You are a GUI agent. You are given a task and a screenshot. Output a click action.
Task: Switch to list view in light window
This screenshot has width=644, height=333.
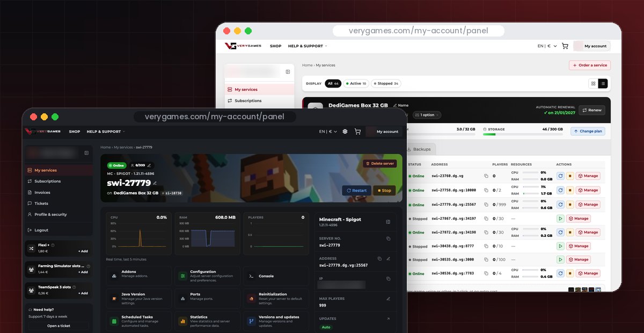click(x=603, y=83)
